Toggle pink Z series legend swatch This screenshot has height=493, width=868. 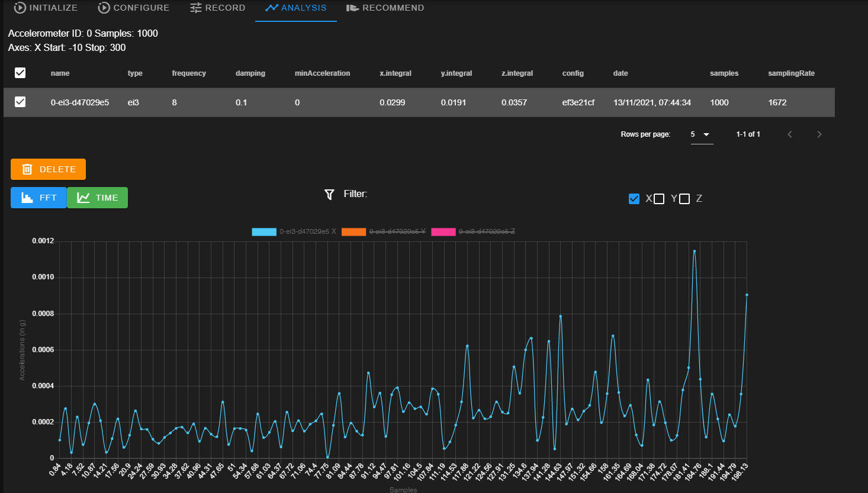(443, 231)
